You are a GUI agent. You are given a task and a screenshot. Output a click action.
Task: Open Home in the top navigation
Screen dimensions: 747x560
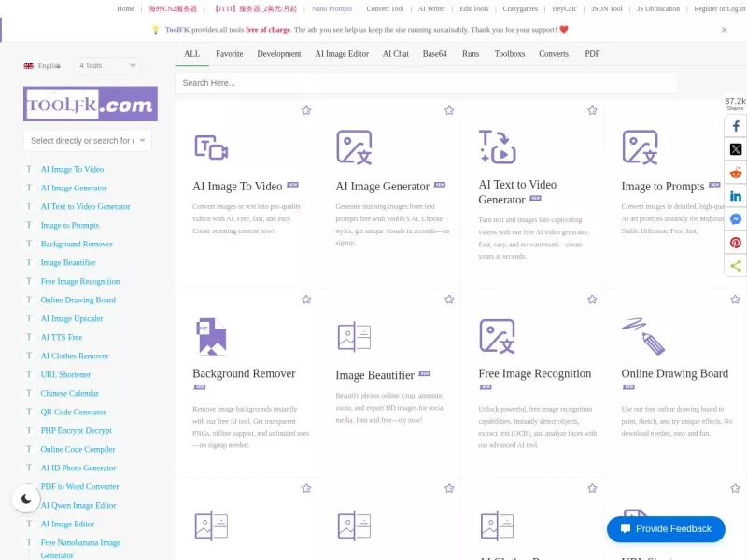pos(126,8)
